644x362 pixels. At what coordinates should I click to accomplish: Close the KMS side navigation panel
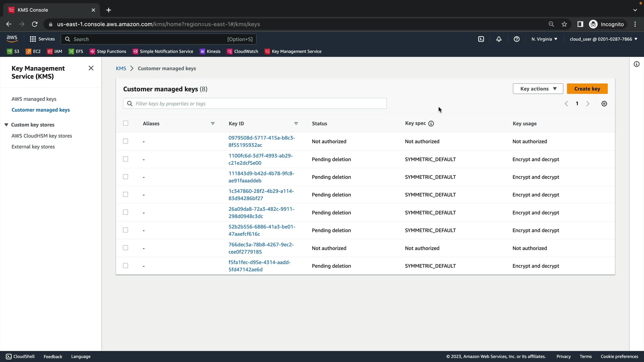91,68
